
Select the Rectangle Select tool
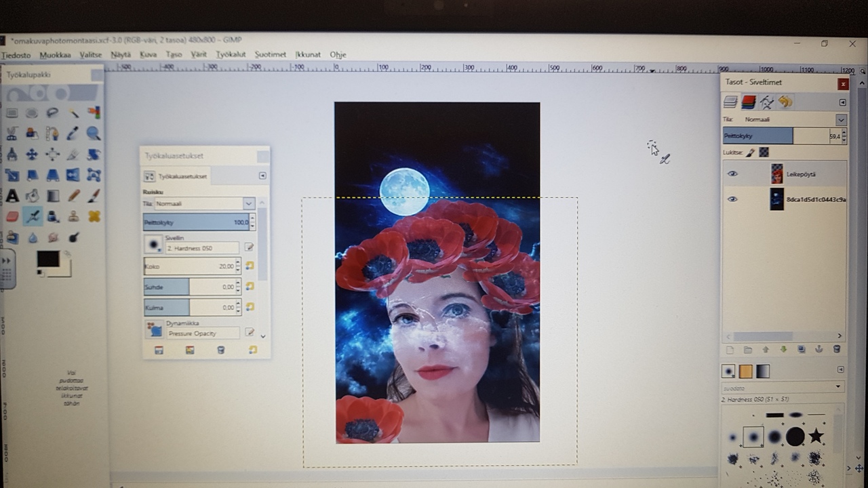click(x=12, y=113)
